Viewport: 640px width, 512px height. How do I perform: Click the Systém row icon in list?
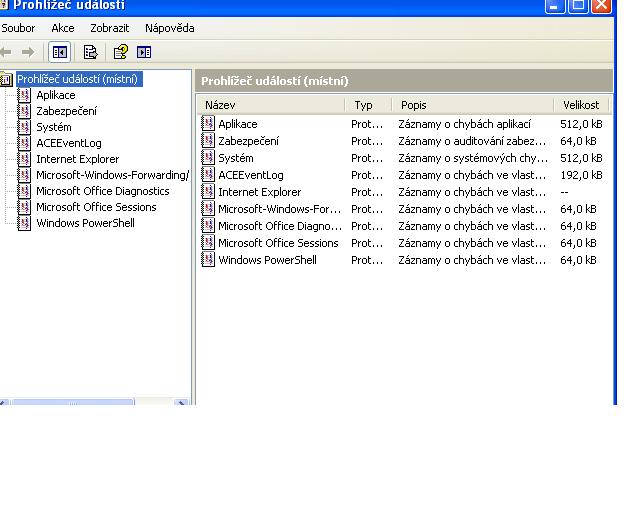pos(208,158)
